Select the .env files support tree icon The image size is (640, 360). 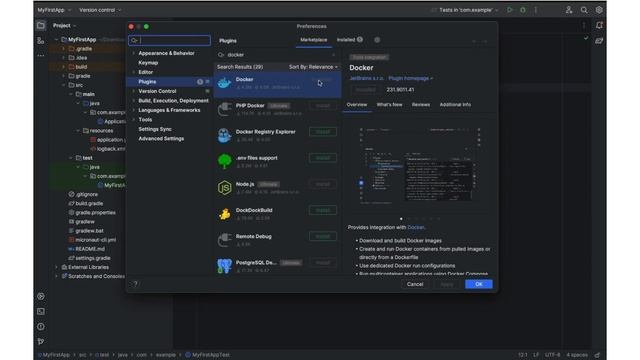224,162
